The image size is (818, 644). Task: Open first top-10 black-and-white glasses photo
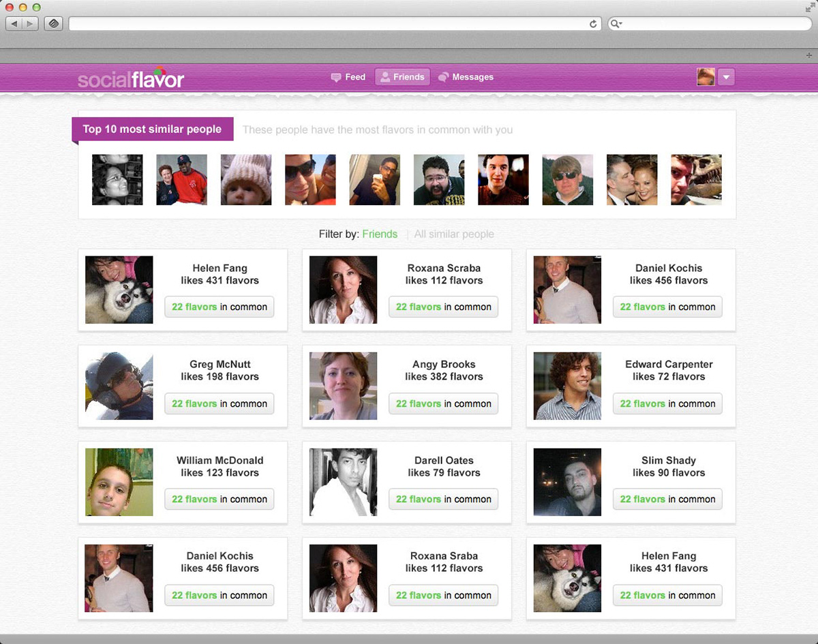tap(117, 179)
